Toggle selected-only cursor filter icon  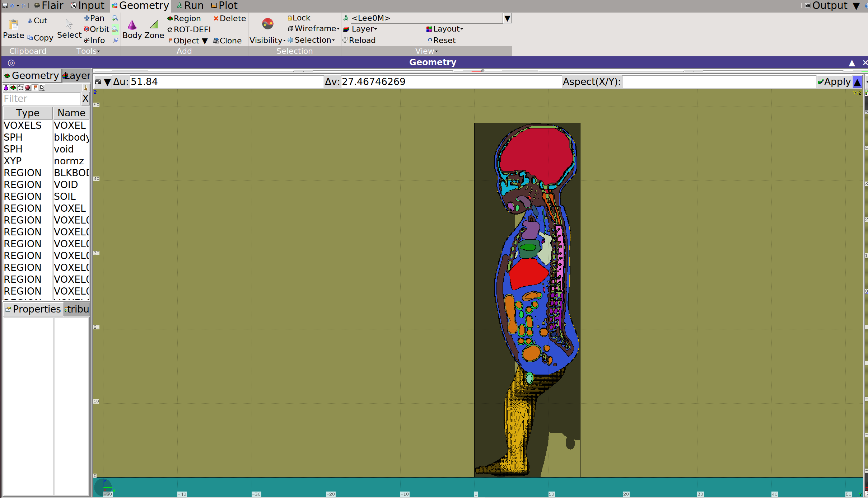tap(42, 88)
